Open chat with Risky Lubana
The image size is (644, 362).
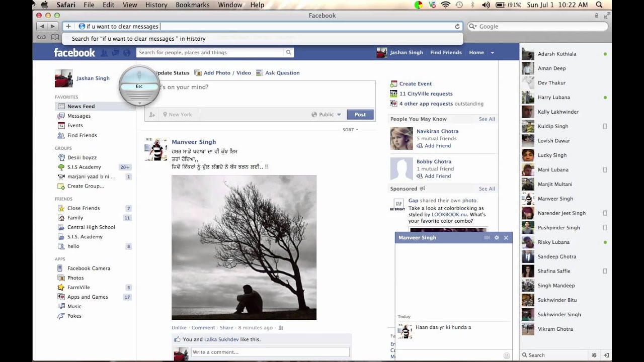(x=565, y=242)
